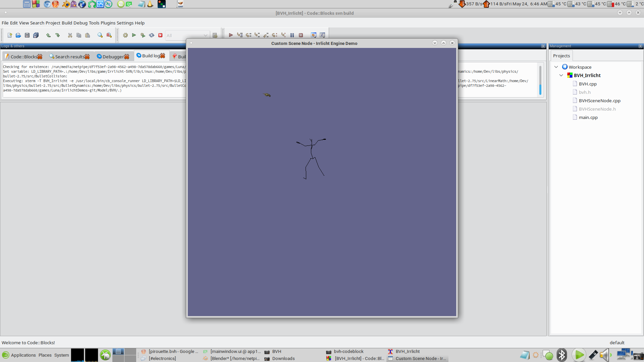Open BVHSceneNode.cpp in the project tree

(599, 101)
